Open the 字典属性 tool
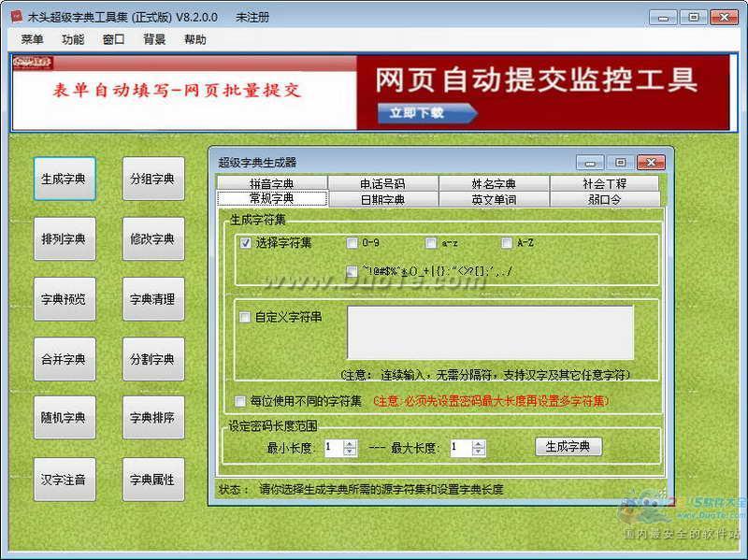Viewport: 748px width, 560px height. [x=153, y=480]
